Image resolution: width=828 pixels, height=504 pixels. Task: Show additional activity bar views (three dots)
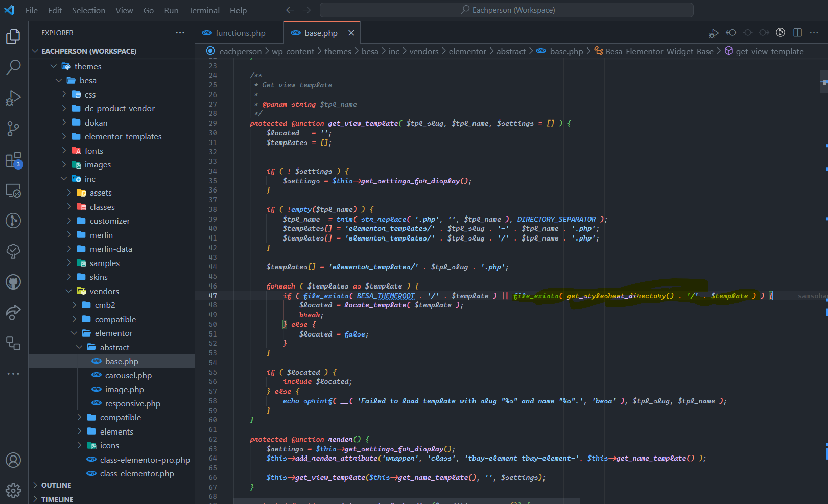click(x=13, y=374)
